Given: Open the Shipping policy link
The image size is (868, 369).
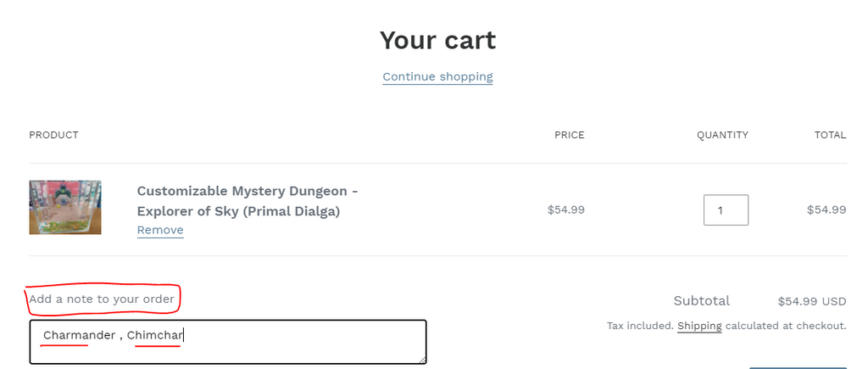Looking at the screenshot, I should click(699, 326).
